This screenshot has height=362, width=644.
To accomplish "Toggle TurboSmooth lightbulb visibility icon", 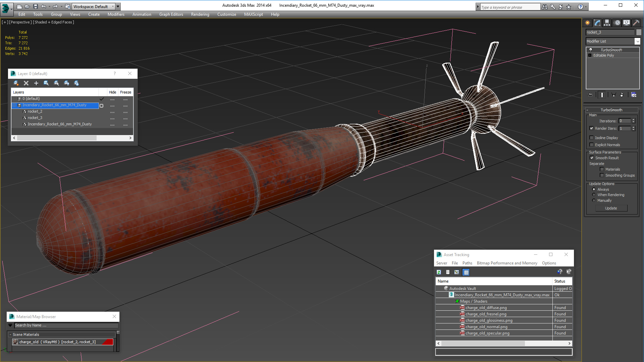I will 591,50.
